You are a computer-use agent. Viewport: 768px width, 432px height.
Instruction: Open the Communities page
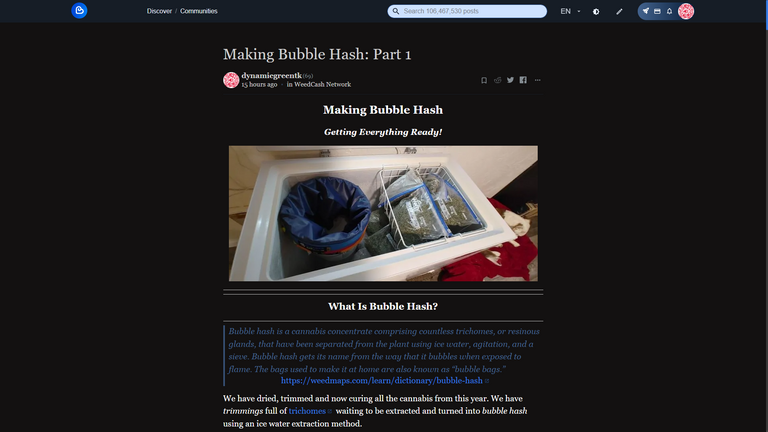tap(198, 11)
